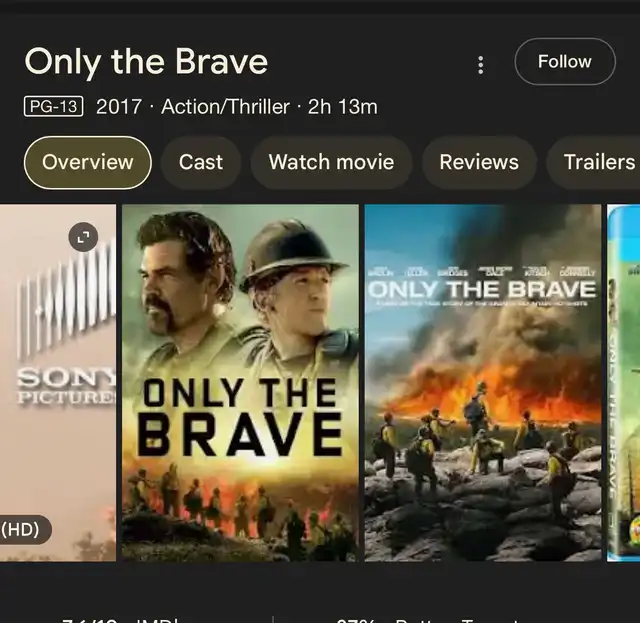Open the Blu-ray cover image at edge
Image resolution: width=640 pixels, height=623 pixels.
pos(624,383)
